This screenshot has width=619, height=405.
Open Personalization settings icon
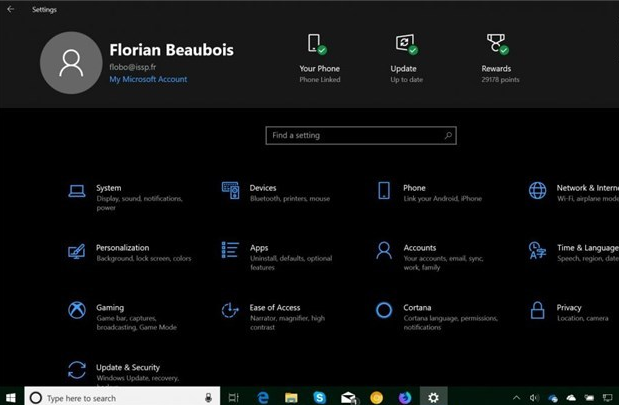pos(77,251)
